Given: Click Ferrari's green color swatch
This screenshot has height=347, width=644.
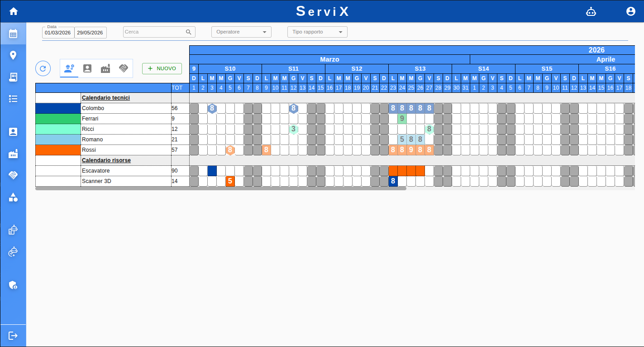Looking at the screenshot, I should [58, 119].
